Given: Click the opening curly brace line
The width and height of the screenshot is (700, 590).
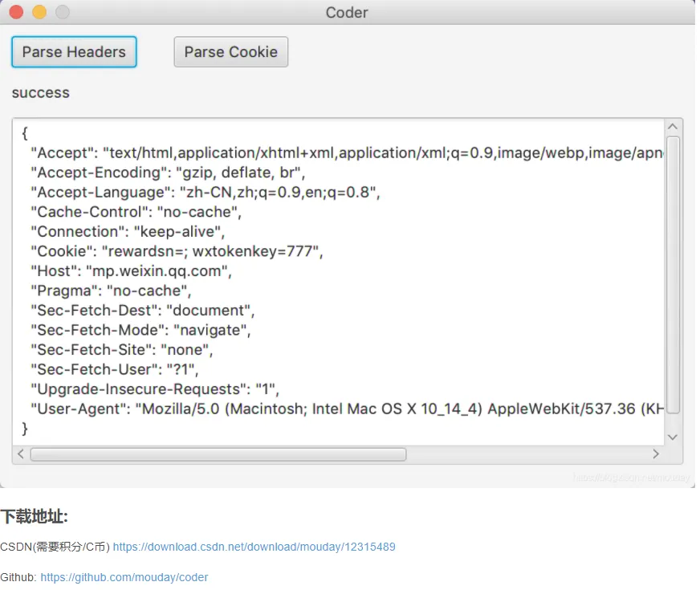Looking at the screenshot, I should [x=25, y=133].
